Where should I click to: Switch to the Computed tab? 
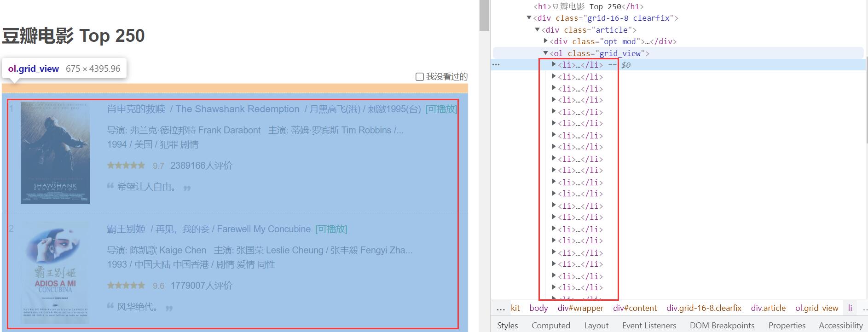point(551,325)
